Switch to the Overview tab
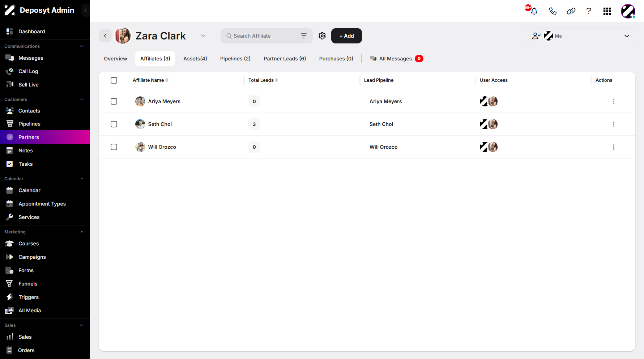This screenshot has width=644, height=359. click(115, 59)
